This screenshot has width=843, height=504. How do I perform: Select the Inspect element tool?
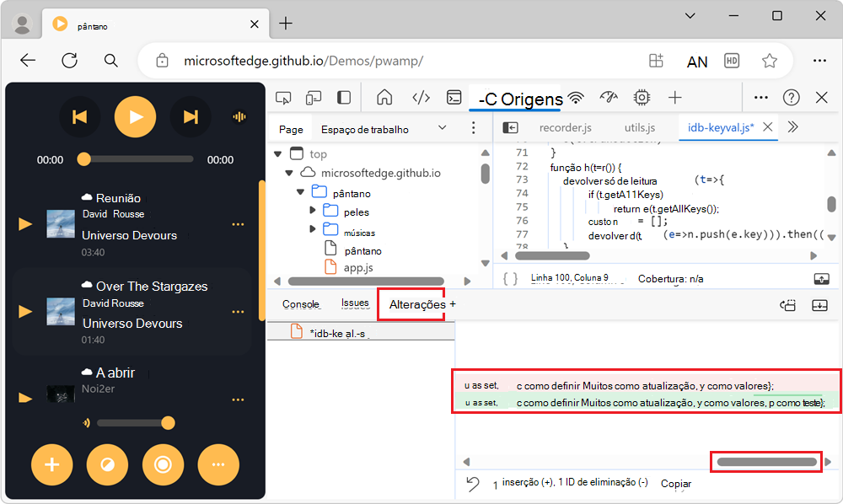(x=283, y=98)
